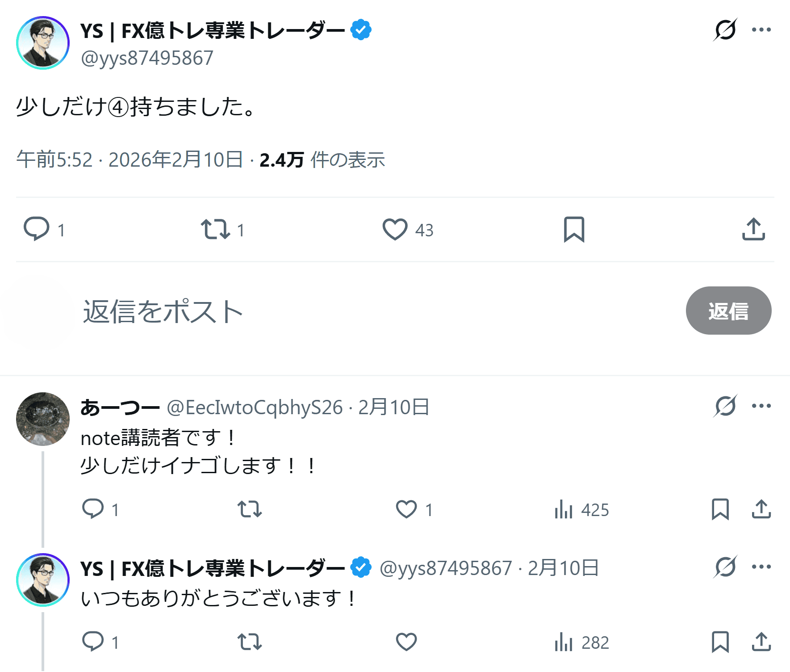Open the post timestamp 午前5:52 link

(x=54, y=160)
